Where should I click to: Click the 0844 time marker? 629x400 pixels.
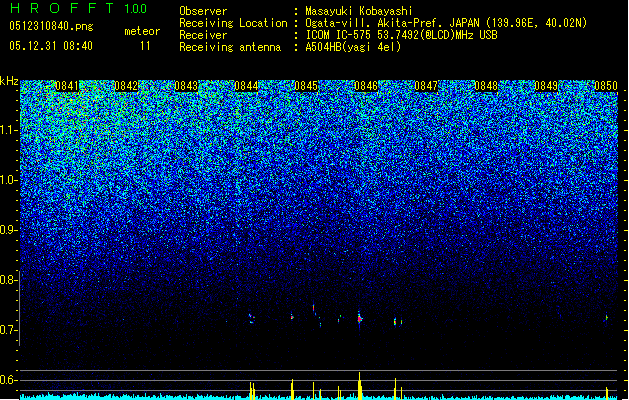[x=246, y=86]
